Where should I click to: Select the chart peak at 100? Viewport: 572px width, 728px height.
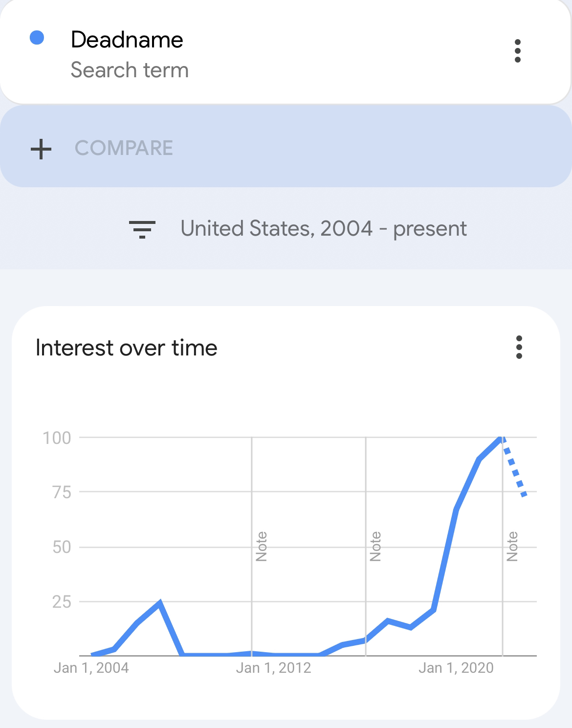pyautogui.click(x=502, y=438)
